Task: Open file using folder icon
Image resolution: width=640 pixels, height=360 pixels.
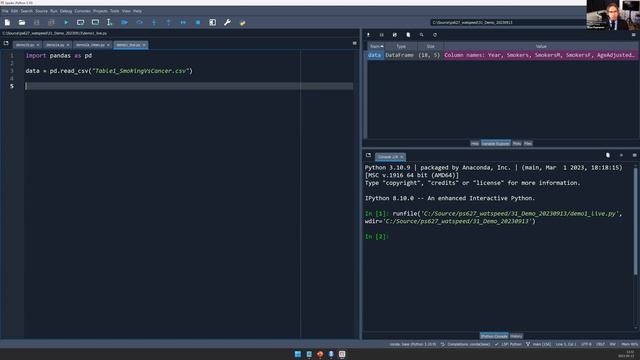Action: [22, 22]
